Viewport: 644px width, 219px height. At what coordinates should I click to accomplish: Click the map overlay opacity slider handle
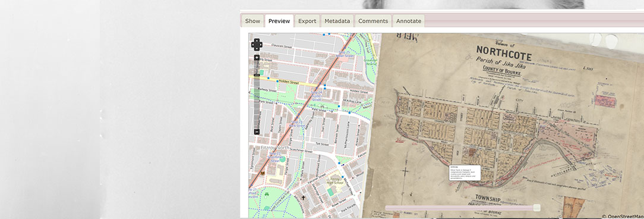pyautogui.click(x=536, y=208)
